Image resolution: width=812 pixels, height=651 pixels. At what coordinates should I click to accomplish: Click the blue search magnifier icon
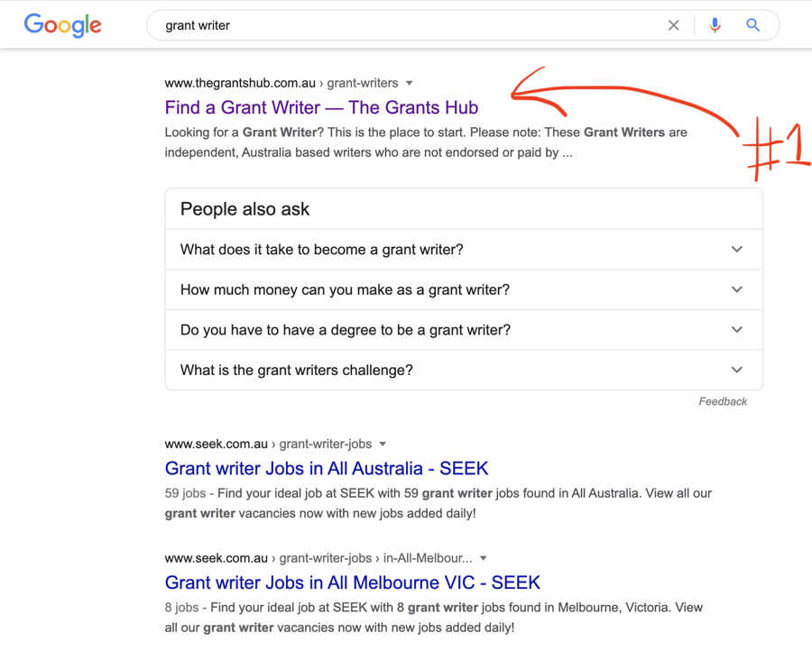click(752, 25)
